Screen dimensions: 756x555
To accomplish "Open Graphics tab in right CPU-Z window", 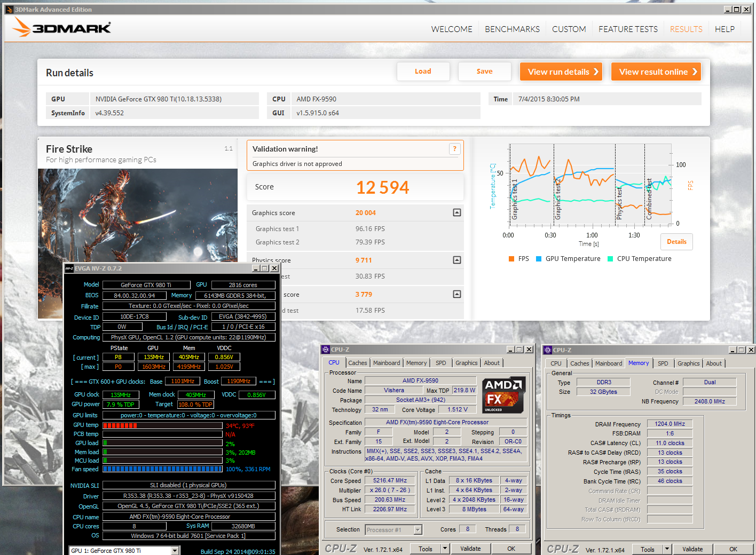I will [x=688, y=363].
